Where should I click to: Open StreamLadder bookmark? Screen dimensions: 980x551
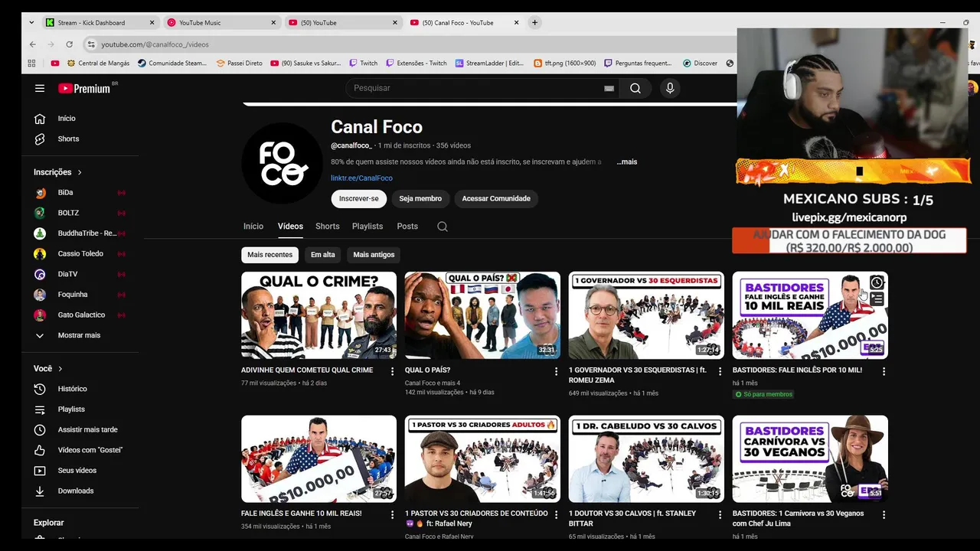tap(488, 64)
